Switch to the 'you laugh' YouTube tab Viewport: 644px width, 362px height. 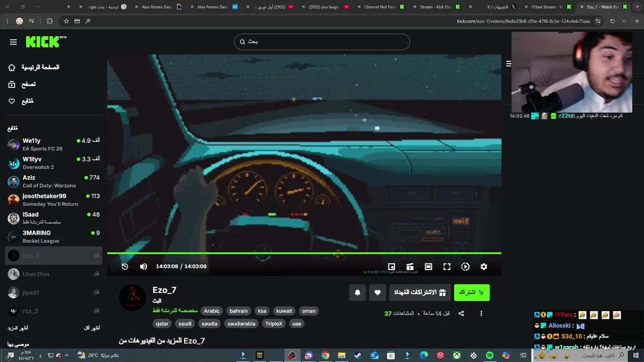pos(326,7)
